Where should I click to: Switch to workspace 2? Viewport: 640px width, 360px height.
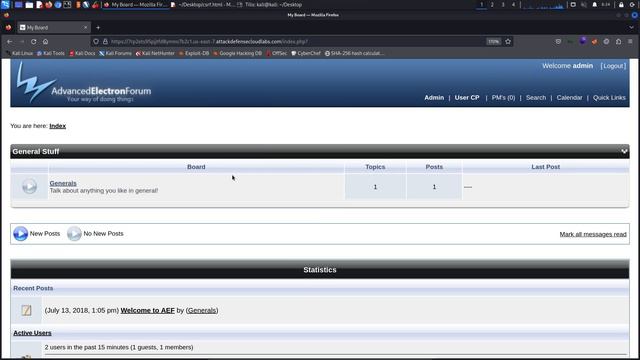(492, 4)
